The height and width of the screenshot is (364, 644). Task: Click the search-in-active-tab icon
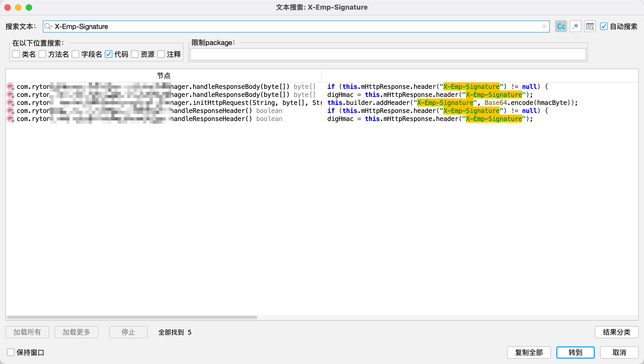pos(590,26)
